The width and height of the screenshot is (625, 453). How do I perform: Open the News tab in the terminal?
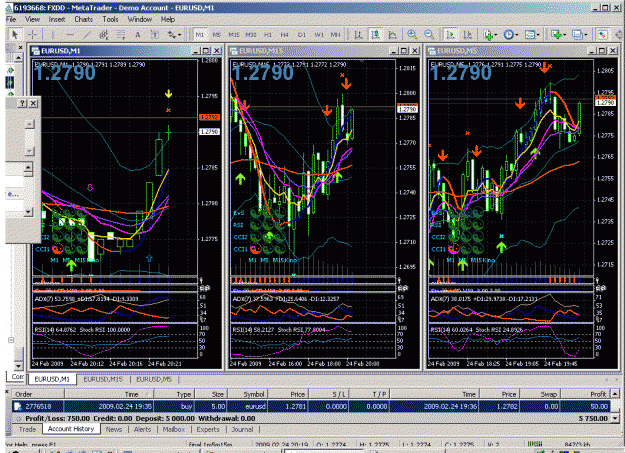click(x=114, y=429)
